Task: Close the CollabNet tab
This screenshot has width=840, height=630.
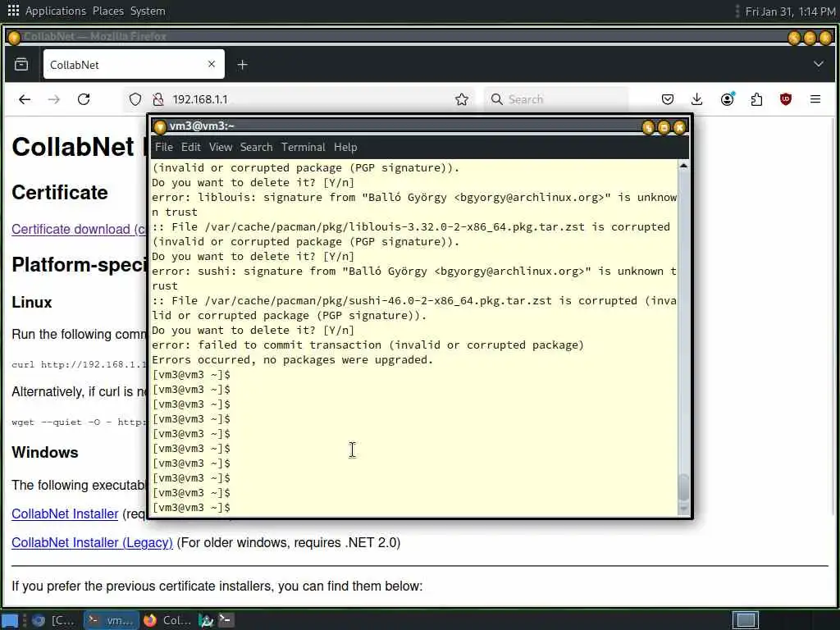Action: 212,64
